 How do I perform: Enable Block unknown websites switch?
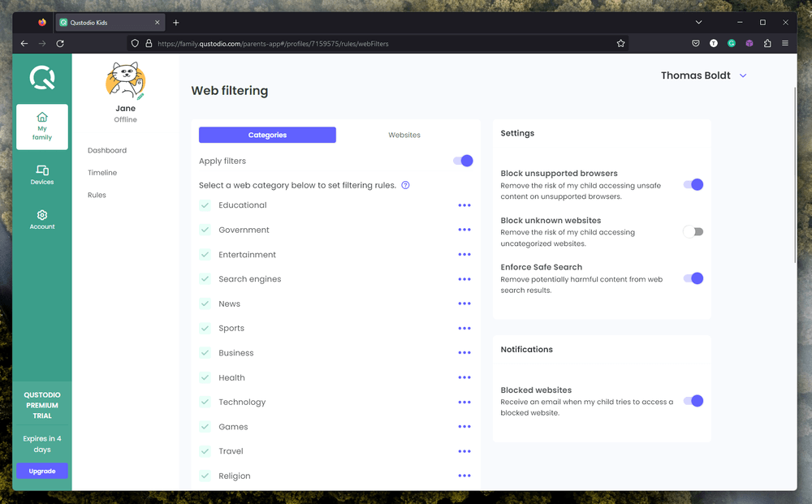click(693, 232)
